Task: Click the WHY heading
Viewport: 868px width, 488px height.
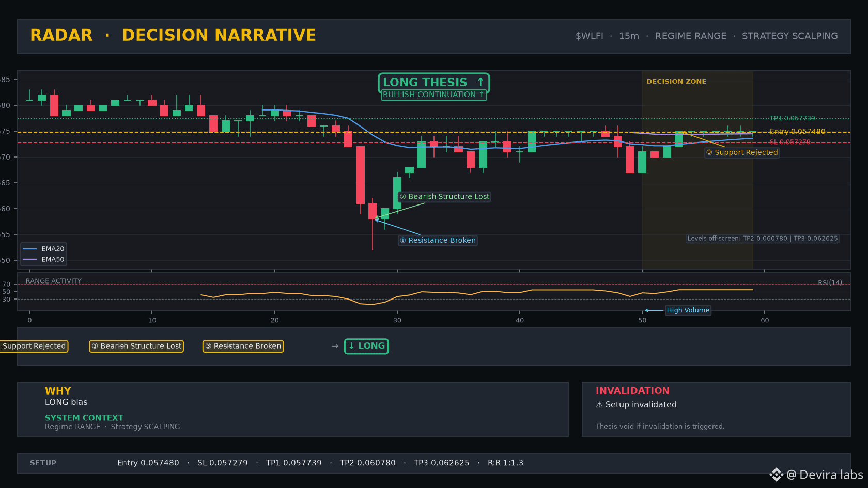Action: tap(58, 391)
